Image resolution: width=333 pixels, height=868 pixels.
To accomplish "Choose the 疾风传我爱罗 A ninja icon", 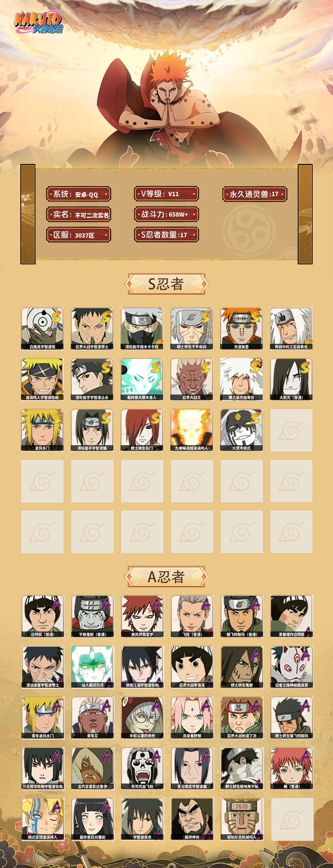I will pos(142,616).
